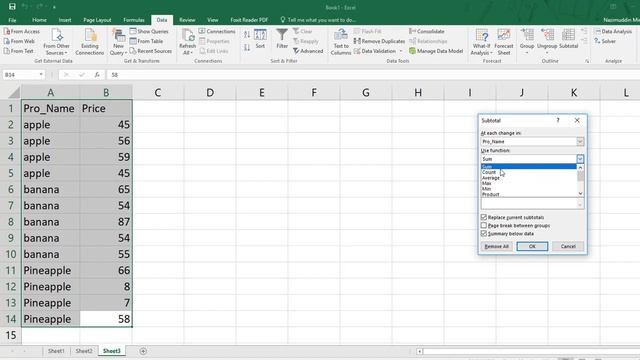Click Manage Data Model
This screenshot has width=640, height=360.
(x=436, y=51)
